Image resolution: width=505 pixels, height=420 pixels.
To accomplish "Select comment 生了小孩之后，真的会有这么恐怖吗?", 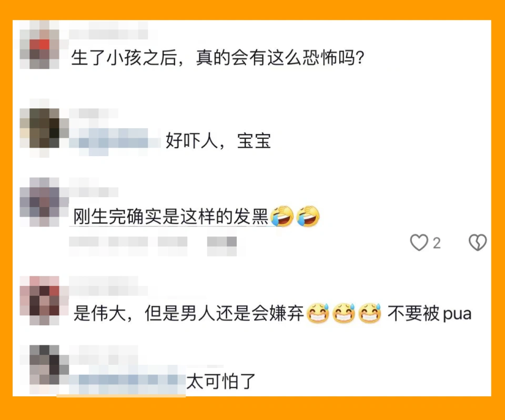I will click(217, 58).
